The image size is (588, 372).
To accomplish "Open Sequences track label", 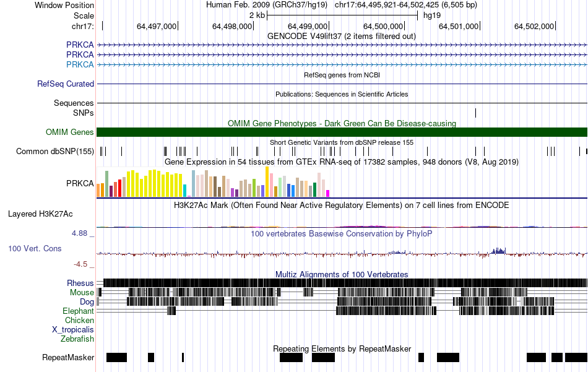I will [x=74, y=103].
